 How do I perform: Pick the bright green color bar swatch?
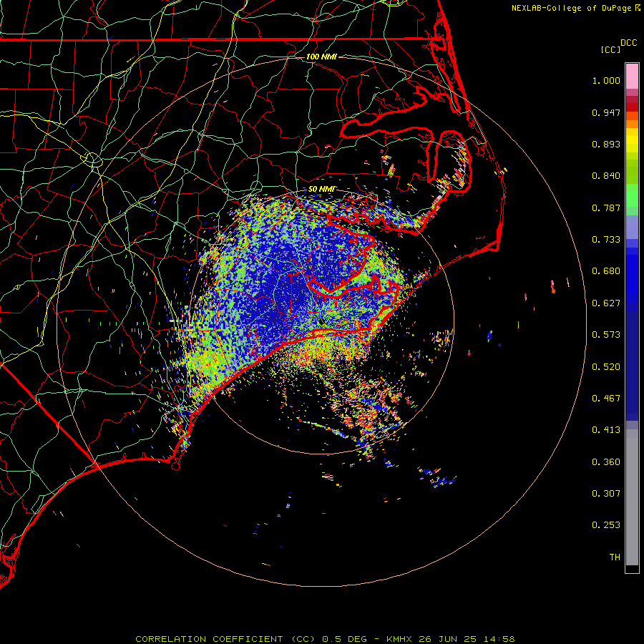pos(632,195)
